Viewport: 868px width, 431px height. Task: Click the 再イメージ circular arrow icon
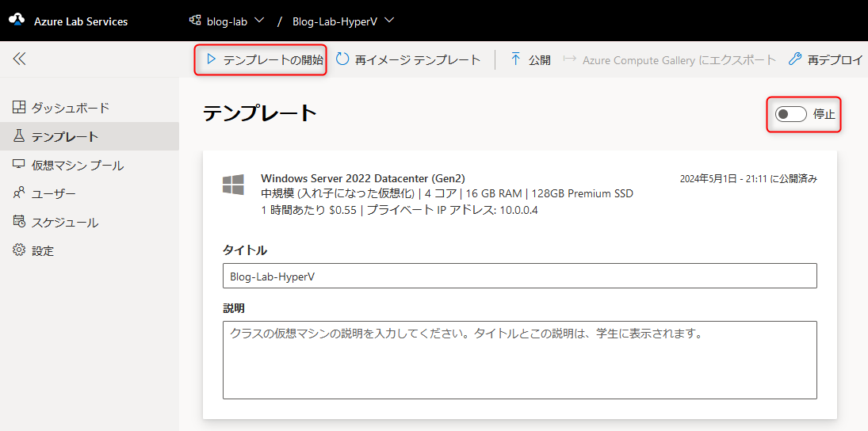click(342, 59)
